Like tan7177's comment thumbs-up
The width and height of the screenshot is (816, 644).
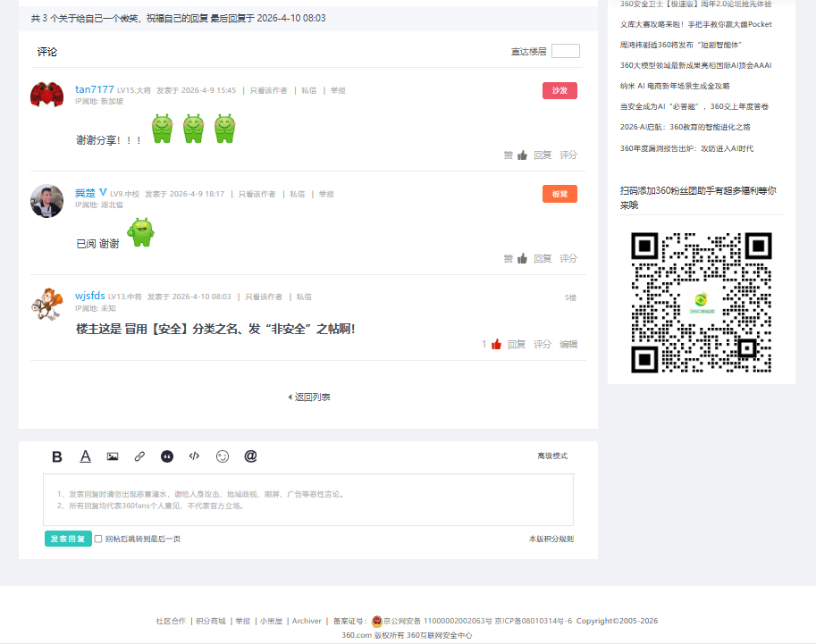[523, 155]
